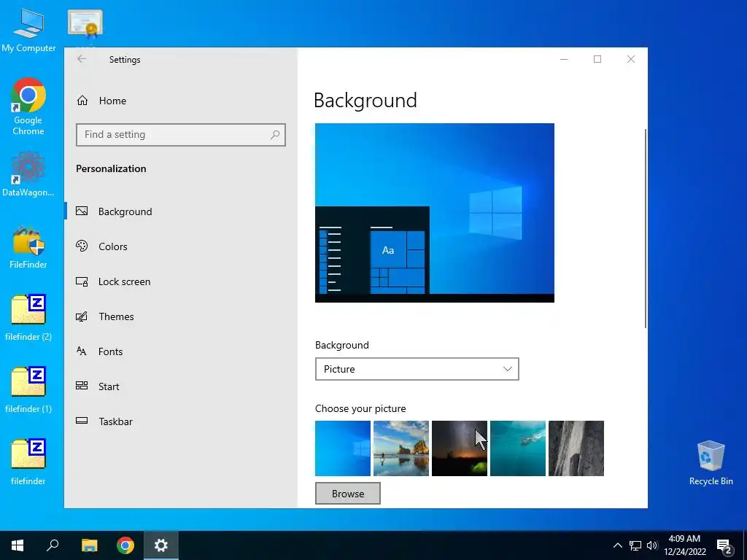The width and height of the screenshot is (747, 560).
Task: Open the Colors settings page
Action: 181,246
